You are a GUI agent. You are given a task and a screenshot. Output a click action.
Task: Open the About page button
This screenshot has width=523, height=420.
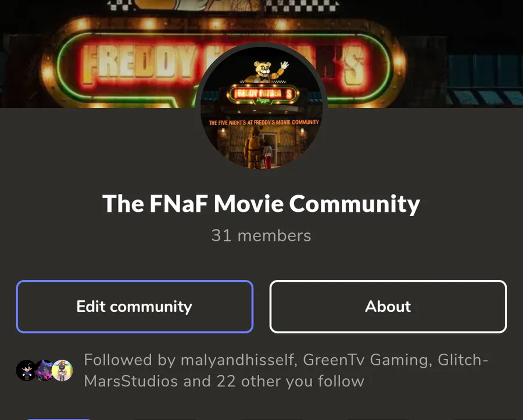pos(388,307)
